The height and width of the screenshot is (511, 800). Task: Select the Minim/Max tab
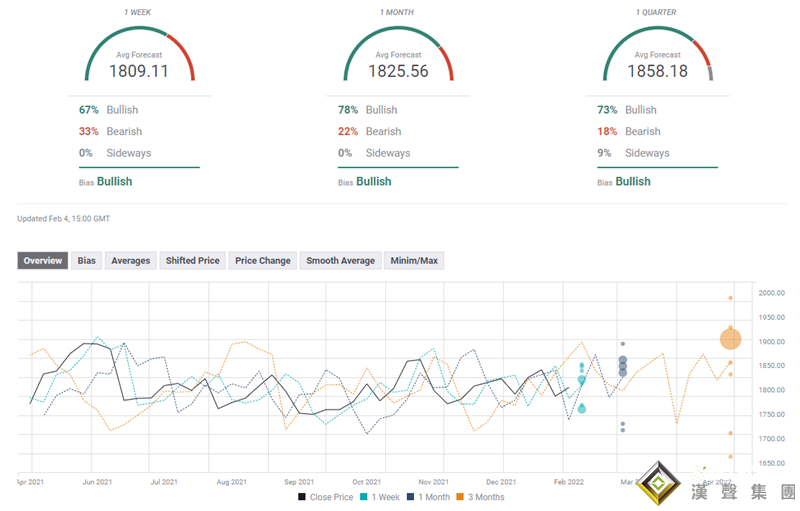coord(414,261)
